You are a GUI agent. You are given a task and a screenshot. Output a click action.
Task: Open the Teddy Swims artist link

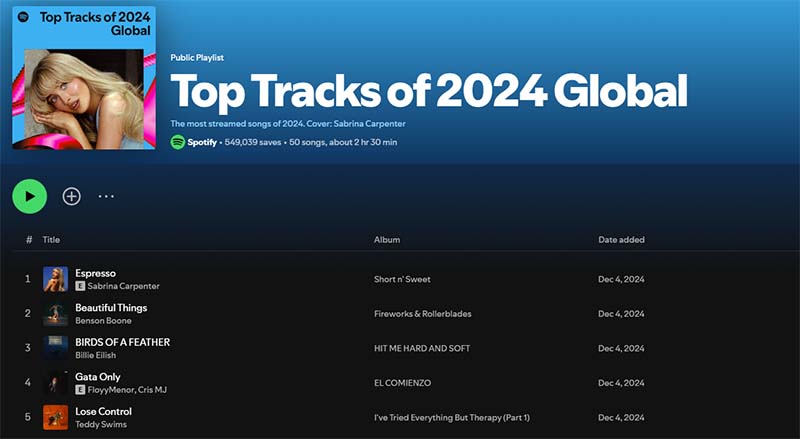(101, 424)
